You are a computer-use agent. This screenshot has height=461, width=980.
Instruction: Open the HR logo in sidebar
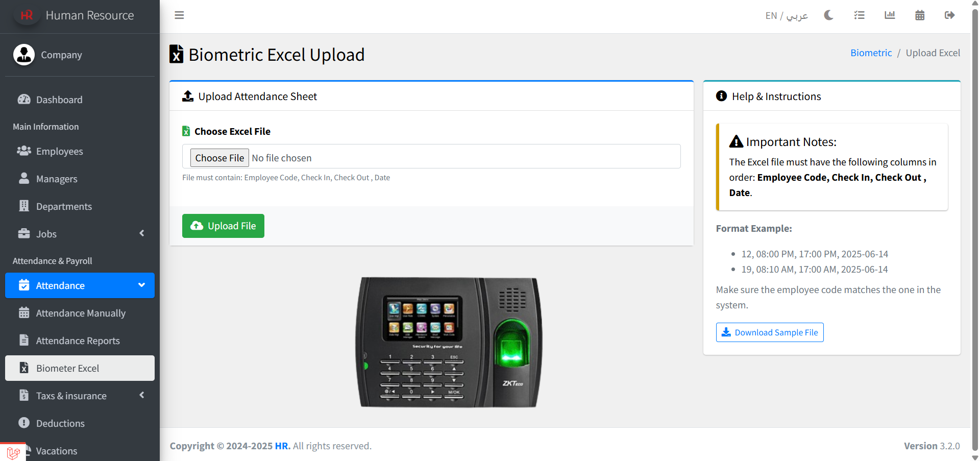[27, 15]
